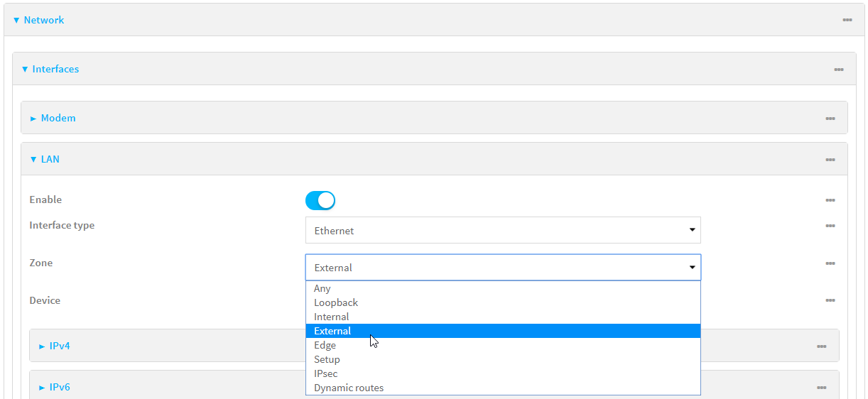Select Internal from the Zone list
Screen dimensions: 868x399
[332, 317]
